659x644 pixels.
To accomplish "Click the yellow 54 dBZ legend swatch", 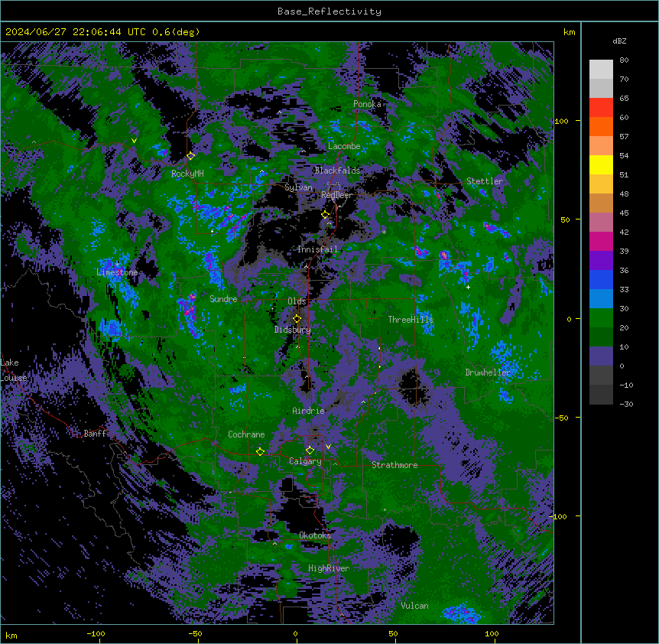I will point(601,164).
